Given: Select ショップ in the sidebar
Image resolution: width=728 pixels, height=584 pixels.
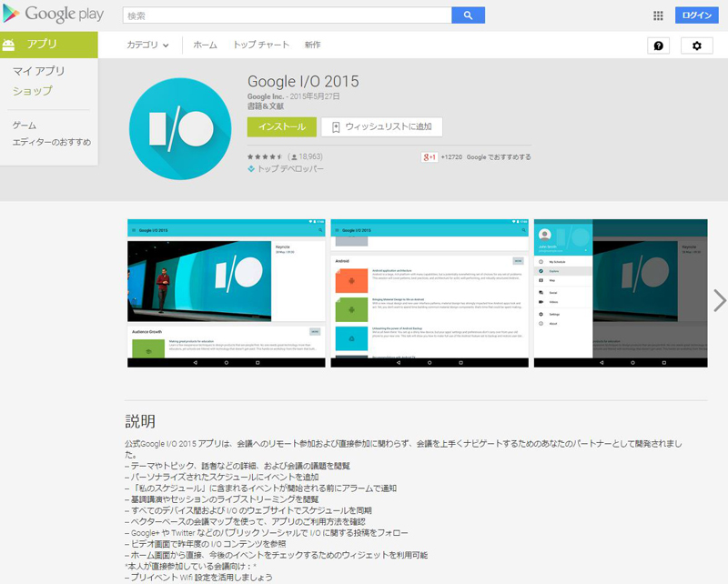Looking at the screenshot, I should 33,91.
